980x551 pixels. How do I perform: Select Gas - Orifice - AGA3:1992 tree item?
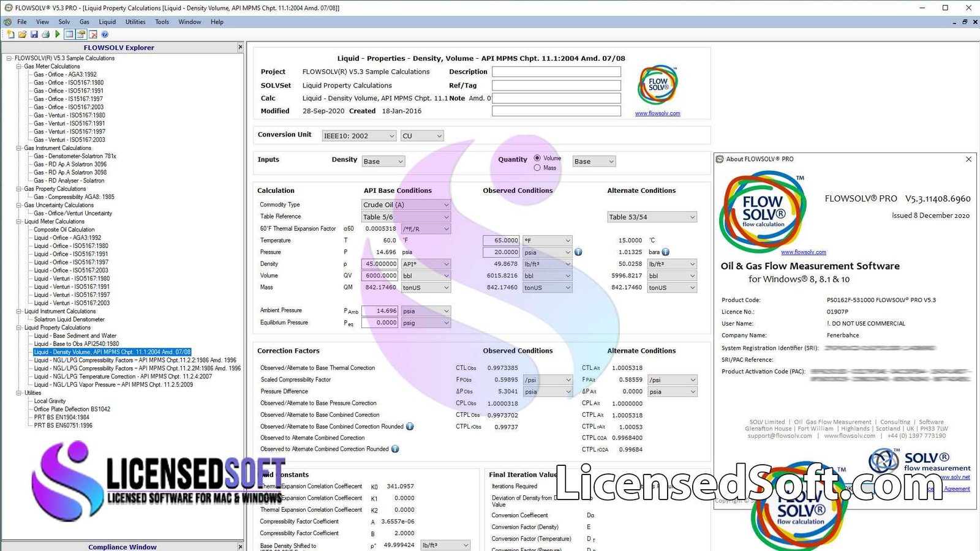[x=65, y=74]
